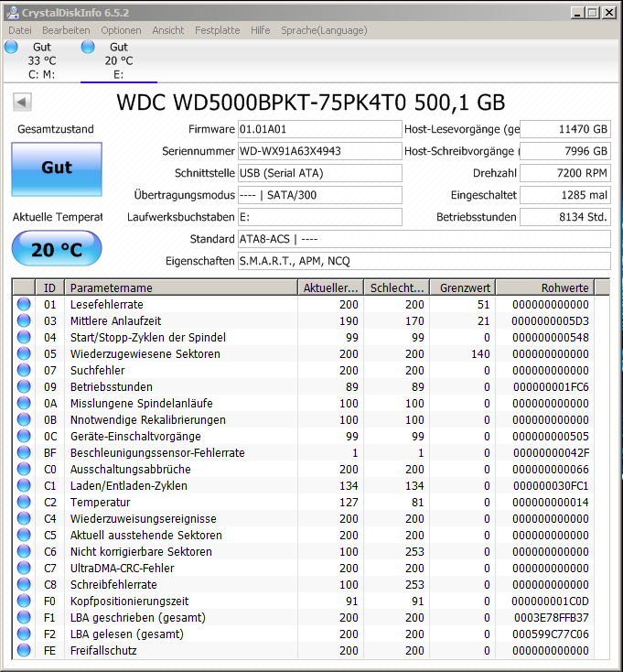The width and height of the screenshot is (623, 672).
Task: Click the status icon for Lesefehlerrate
Action: click(x=24, y=304)
